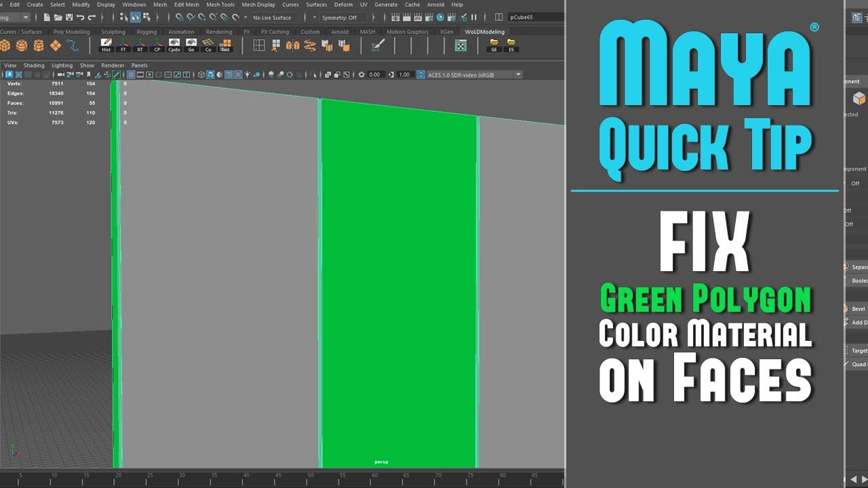Image resolution: width=868 pixels, height=488 pixels.
Task: Toggle smooth shade all cube icon
Action: click(210, 75)
